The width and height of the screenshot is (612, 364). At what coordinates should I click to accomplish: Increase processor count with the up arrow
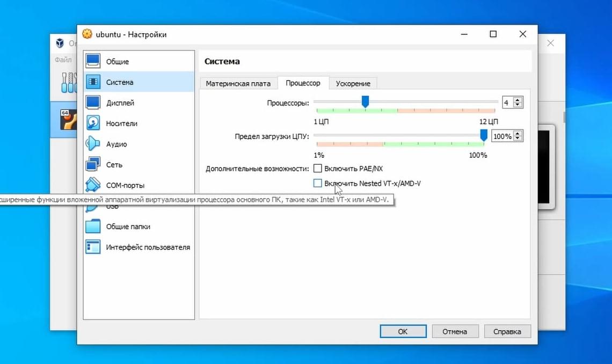518,100
